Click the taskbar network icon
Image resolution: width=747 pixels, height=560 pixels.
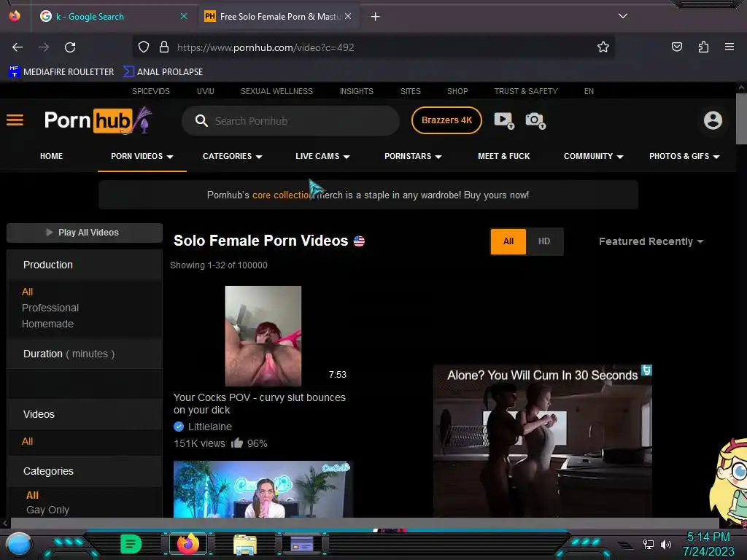click(x=648, y=544)
